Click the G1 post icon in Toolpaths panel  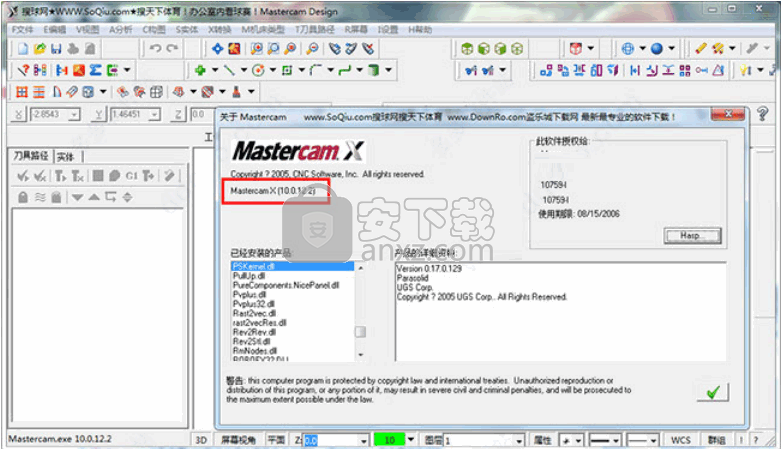pos(131,175)
